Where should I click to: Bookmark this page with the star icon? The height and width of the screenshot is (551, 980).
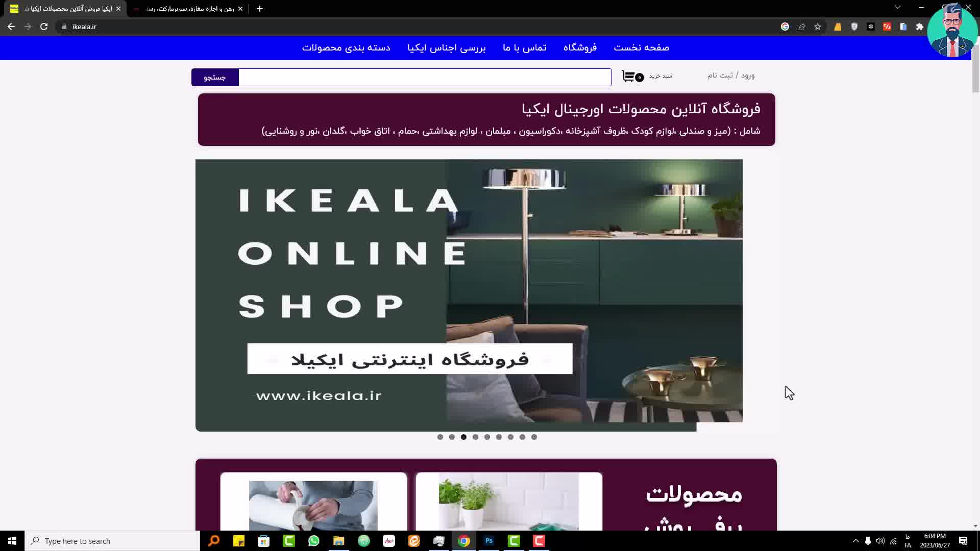click(818, 27)
